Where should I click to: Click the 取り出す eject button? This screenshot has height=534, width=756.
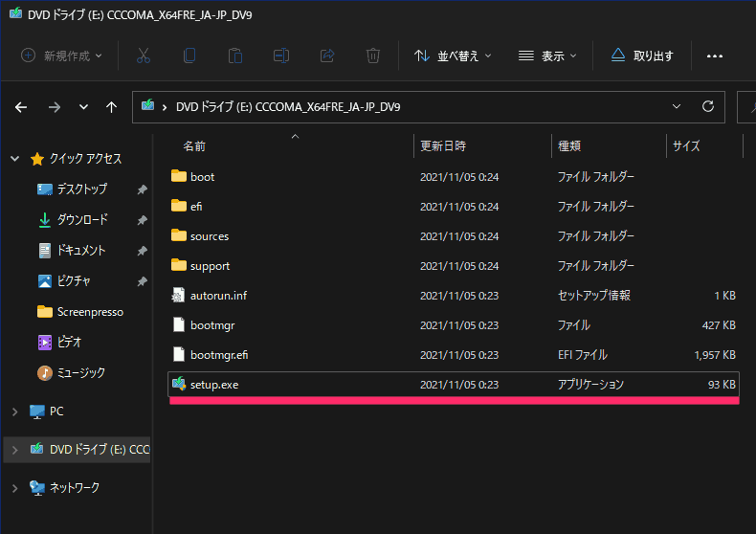[x=642, y=56]
